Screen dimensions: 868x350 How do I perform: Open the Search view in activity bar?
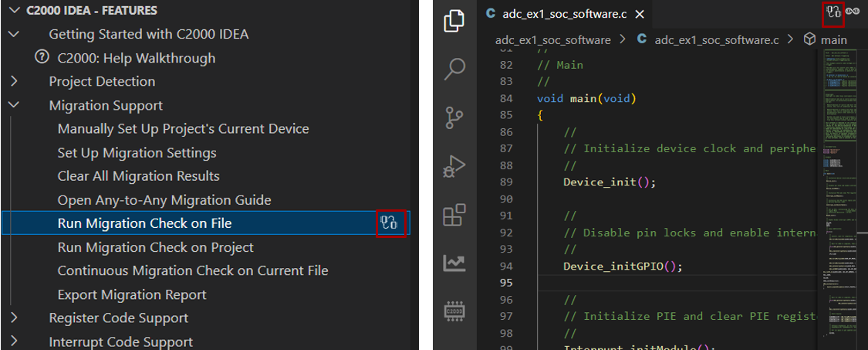454,70
